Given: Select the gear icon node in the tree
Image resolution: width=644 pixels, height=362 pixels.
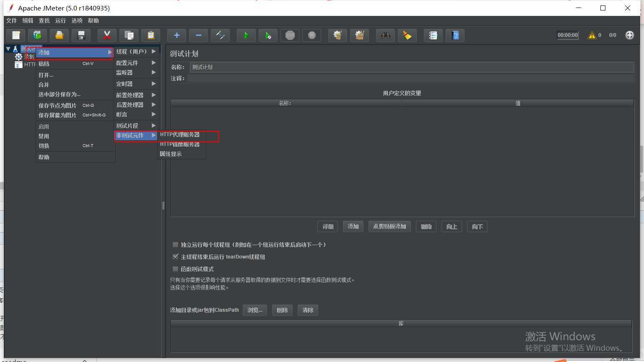Looking at the screenshot, I should pos(18,57).
